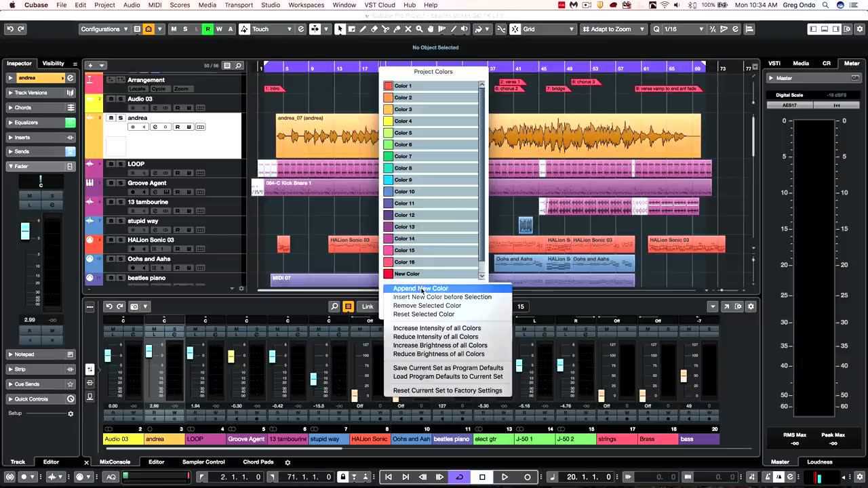Image resolution: width=868 pixels, height=488 pixels.
Task: Select the Zoom magnifier tool
Action: pos(420,29)
